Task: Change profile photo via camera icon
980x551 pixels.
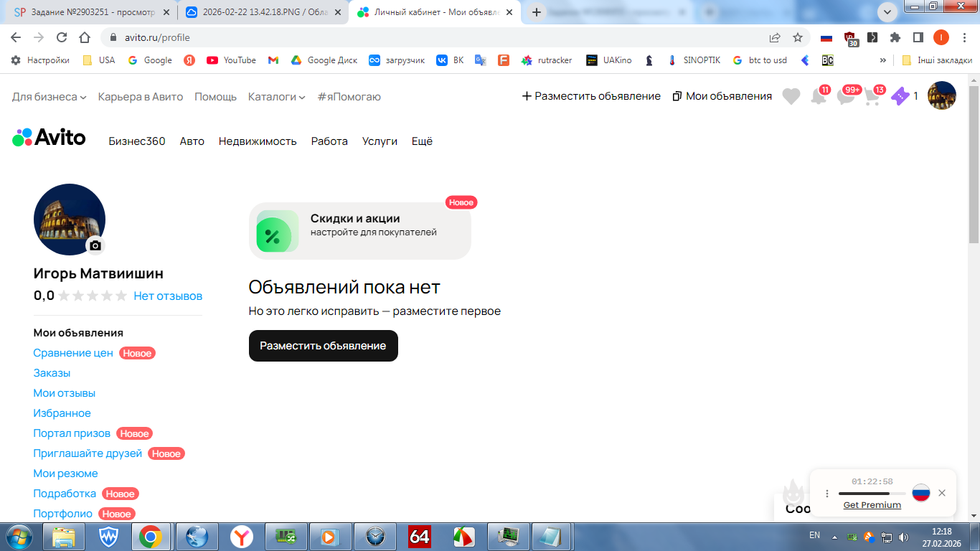Action: [95, 245]
